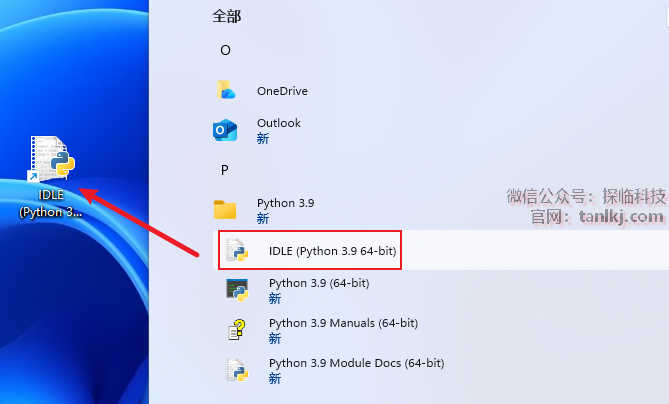Select the Outlook entry label
Screen dimensions: 669x404
pyautogui.click(x=279, y=123)
